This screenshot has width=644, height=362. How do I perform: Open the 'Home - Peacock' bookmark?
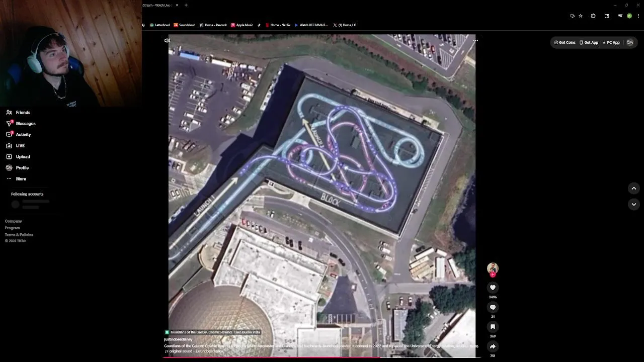coord(213,25)
